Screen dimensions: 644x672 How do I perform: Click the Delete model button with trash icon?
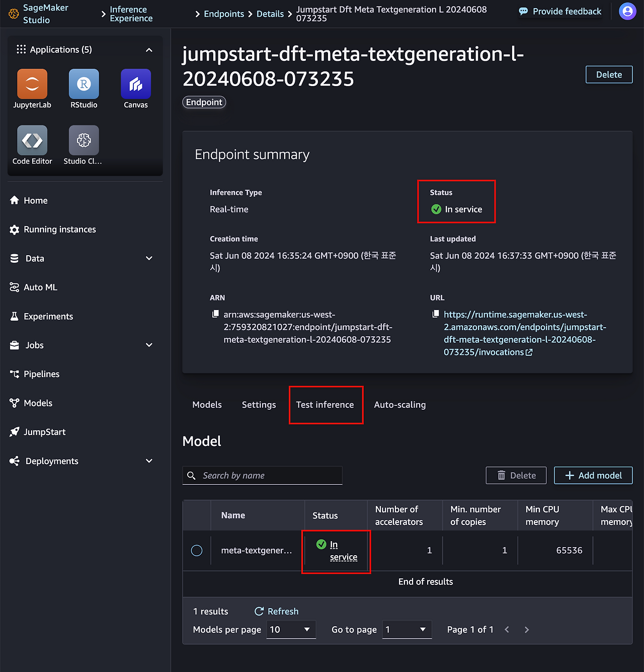516,476
